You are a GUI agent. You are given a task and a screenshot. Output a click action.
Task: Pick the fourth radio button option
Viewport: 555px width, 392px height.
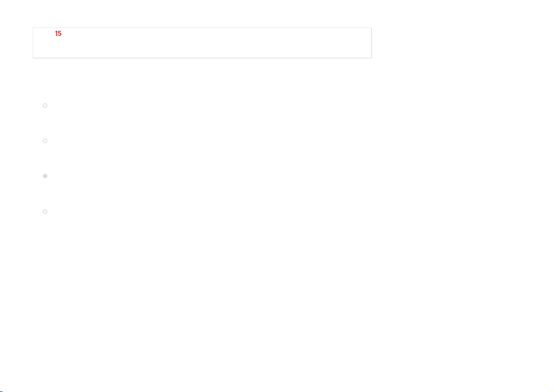tap(45, 212)
